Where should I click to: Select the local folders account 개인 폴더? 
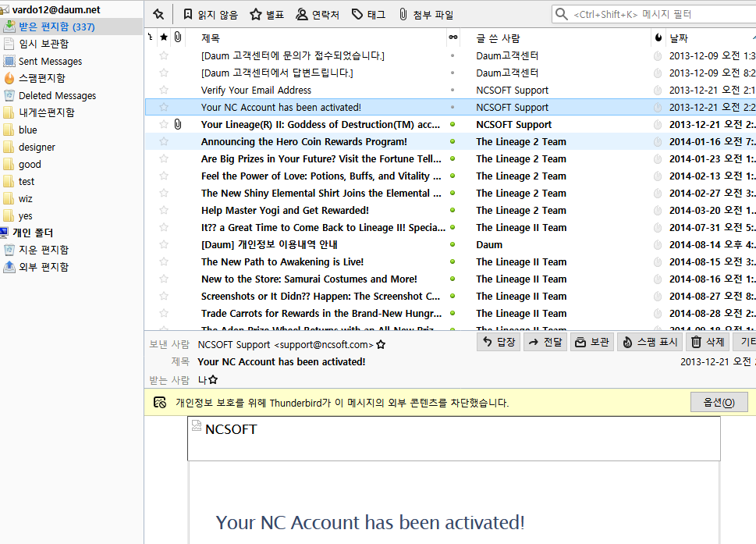32,233
